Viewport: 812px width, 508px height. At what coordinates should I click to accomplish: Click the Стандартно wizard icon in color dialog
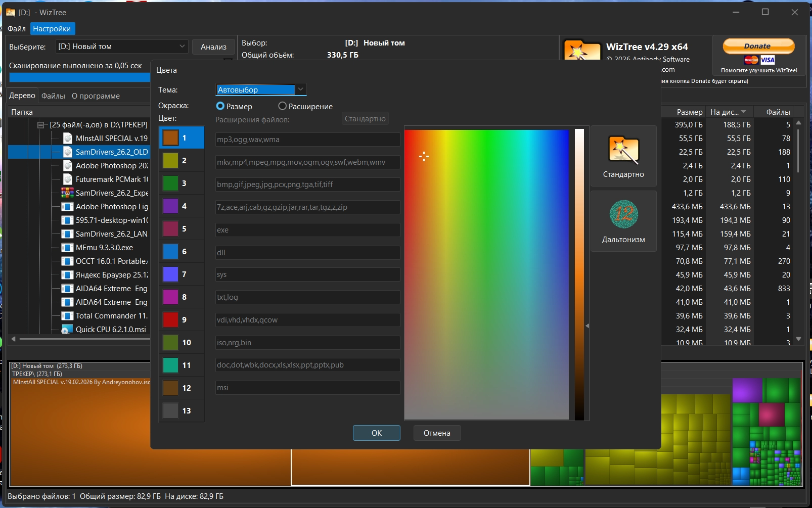pyautogui.click(x=623, y=150)
